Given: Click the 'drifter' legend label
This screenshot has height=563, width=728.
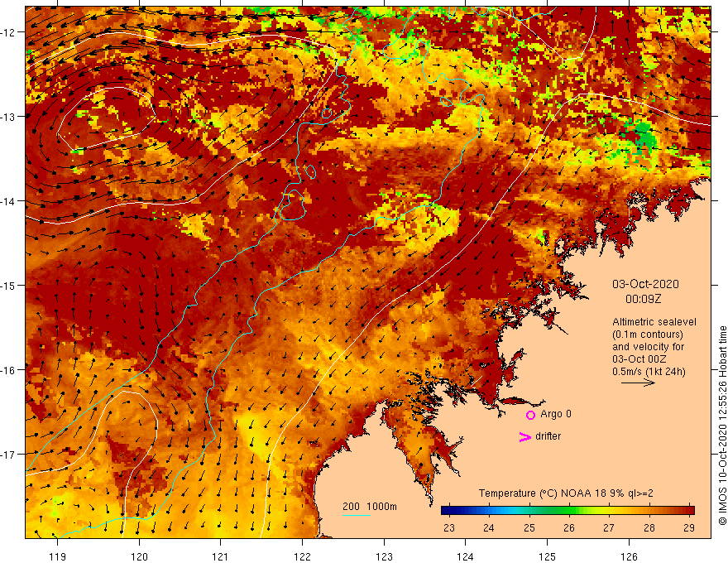Looking at the screenshot, I should (548, 436).
